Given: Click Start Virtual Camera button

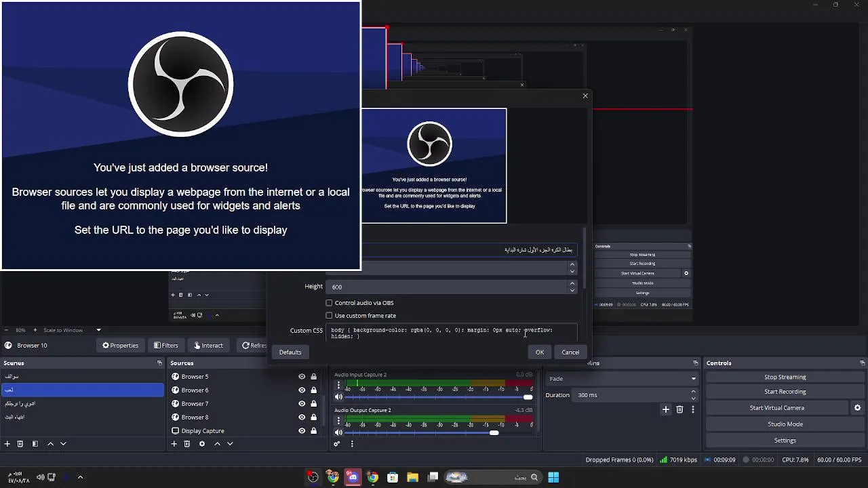Looking at the screenshot, I should click(777, 408).
